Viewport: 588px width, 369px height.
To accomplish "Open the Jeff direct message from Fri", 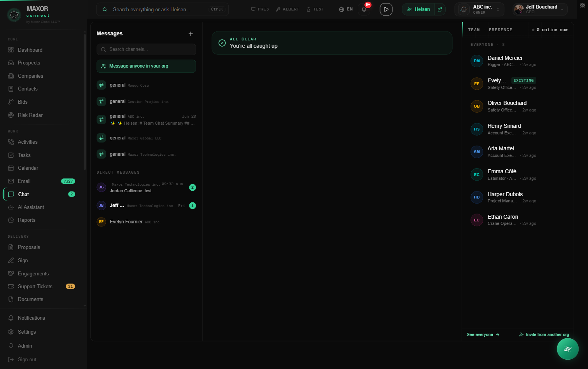I will (x=146, y=205).
